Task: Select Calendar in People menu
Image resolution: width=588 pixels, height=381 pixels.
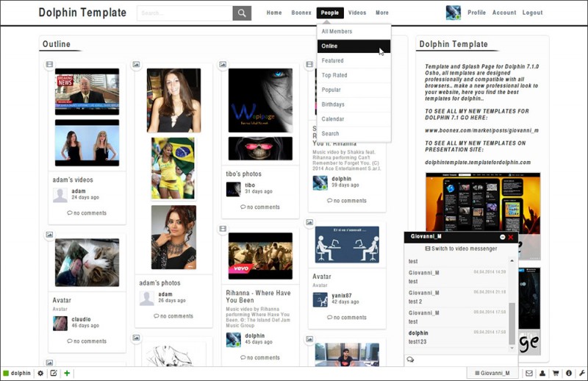Action: coord(354,119)
